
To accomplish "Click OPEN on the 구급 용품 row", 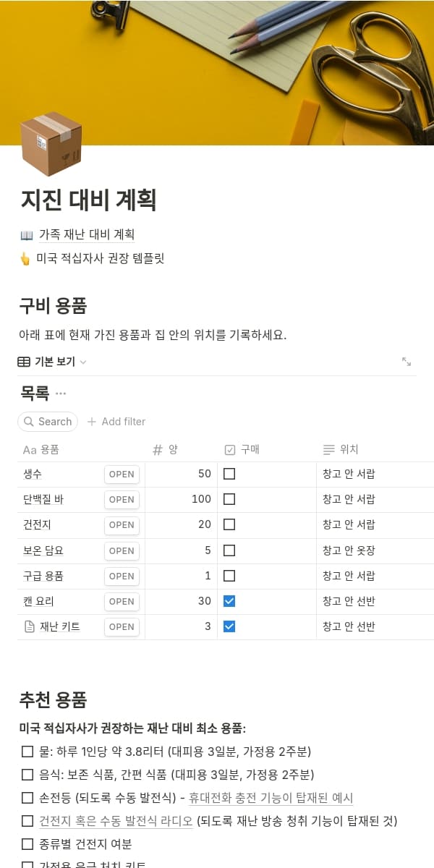I will click(121, 576).
